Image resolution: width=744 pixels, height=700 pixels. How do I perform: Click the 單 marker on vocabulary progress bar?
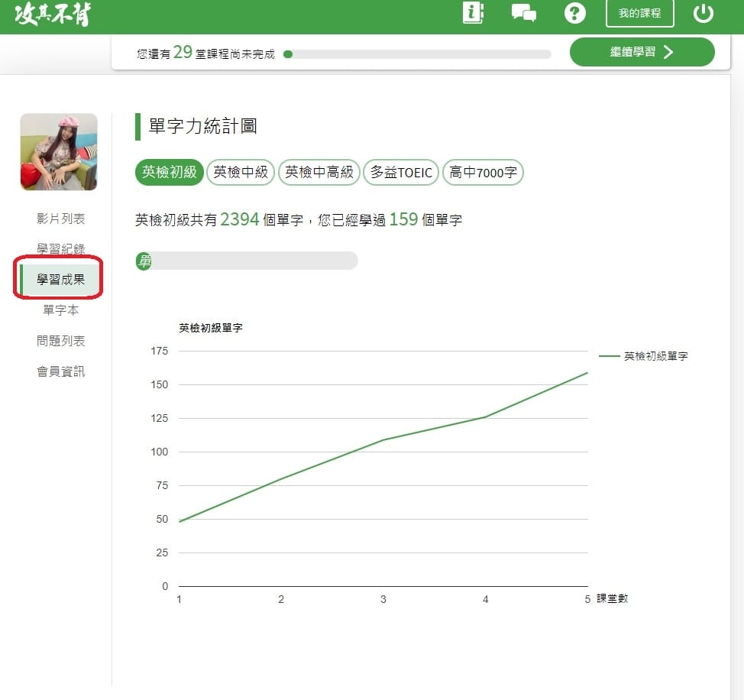(144, 261)
